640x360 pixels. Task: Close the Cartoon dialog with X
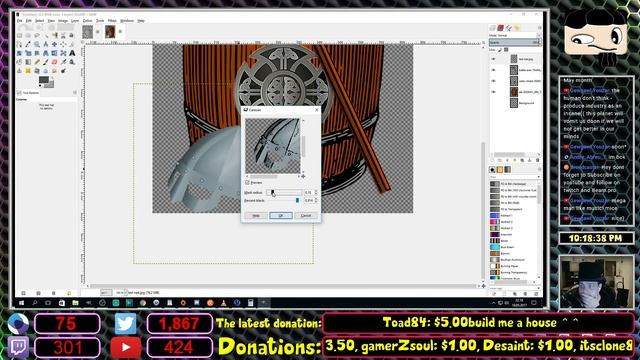point(317,110)
